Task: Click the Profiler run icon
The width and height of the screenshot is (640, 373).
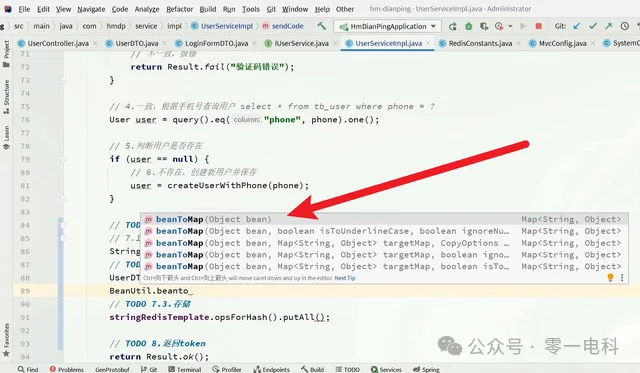Action: click(x=499, y=27)
